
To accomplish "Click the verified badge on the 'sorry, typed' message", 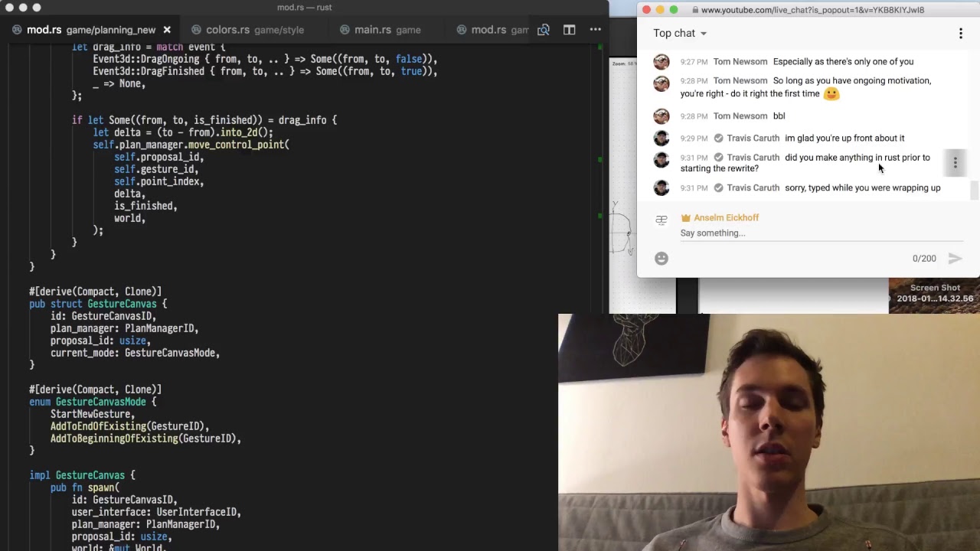I will click(x=718, y=188).
